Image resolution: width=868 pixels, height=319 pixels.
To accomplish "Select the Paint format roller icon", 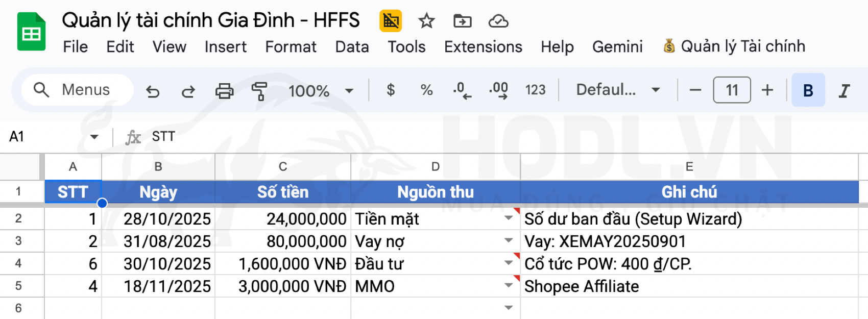I will tap(259, 91).
